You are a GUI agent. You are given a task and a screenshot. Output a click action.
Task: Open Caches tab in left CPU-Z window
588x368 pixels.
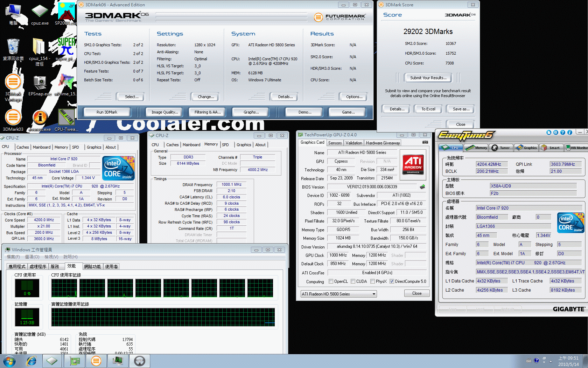23,147
